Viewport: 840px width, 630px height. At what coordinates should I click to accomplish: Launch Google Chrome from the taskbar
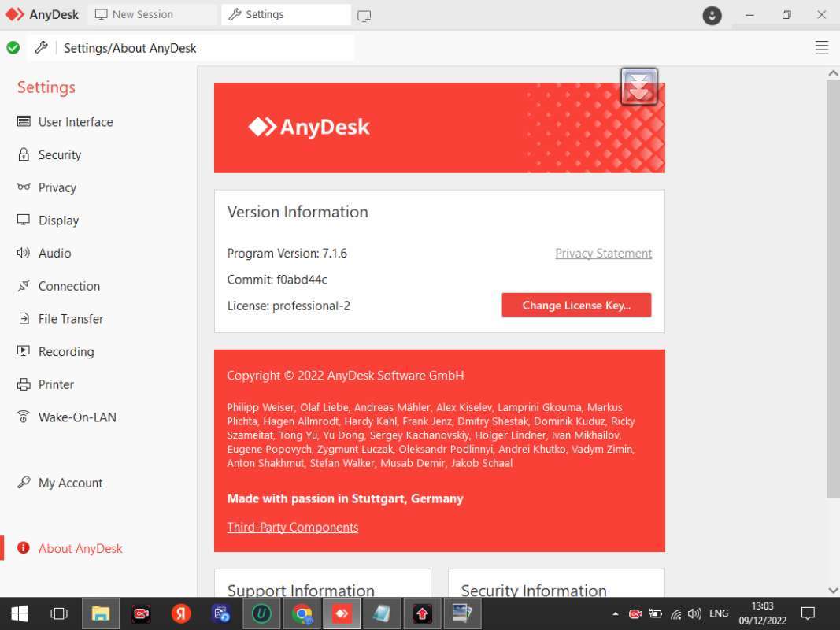pos(302,613)
